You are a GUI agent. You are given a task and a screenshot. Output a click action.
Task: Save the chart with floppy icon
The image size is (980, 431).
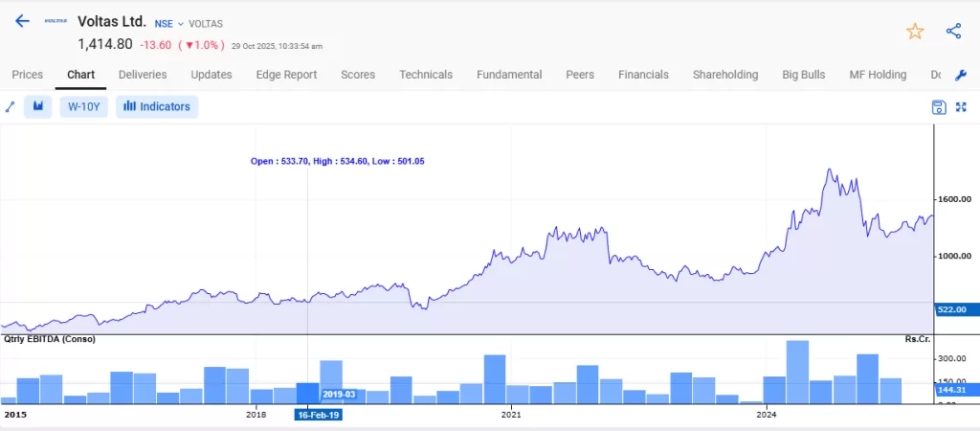(939, 107)
